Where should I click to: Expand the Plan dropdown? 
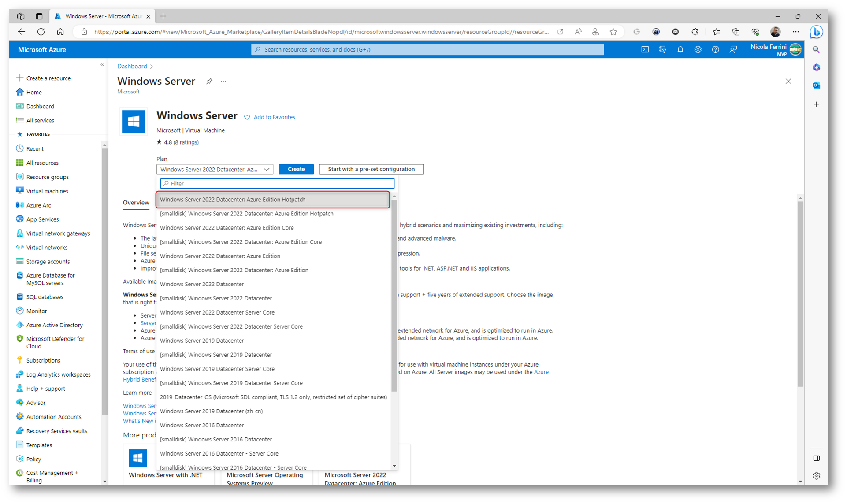click(x=215, y=169)
